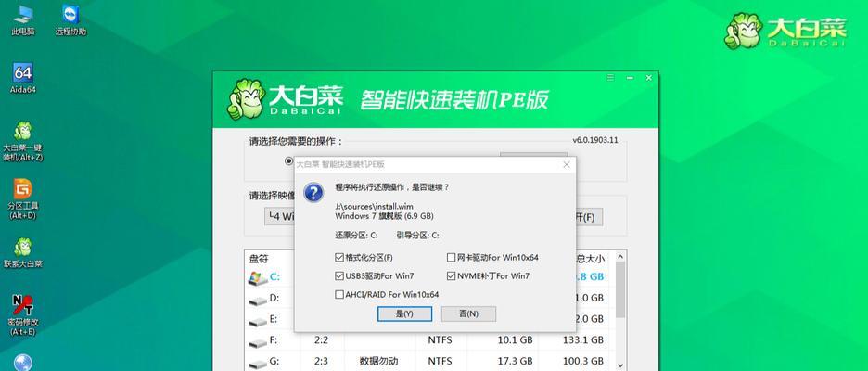Viewport: 868px width, 371px height.
Task: Click the blue question mark dialog icon
Action: point(313,192)
